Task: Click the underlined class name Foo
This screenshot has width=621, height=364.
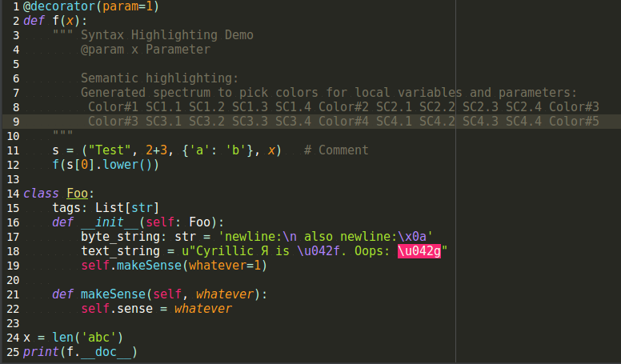Action: pos(78,194)
